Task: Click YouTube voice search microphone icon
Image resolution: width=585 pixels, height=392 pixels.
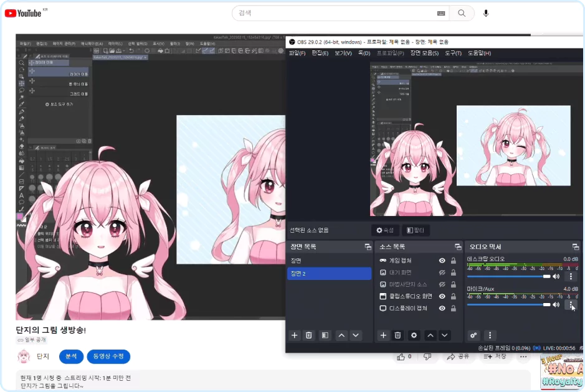Action: point(486,14)
